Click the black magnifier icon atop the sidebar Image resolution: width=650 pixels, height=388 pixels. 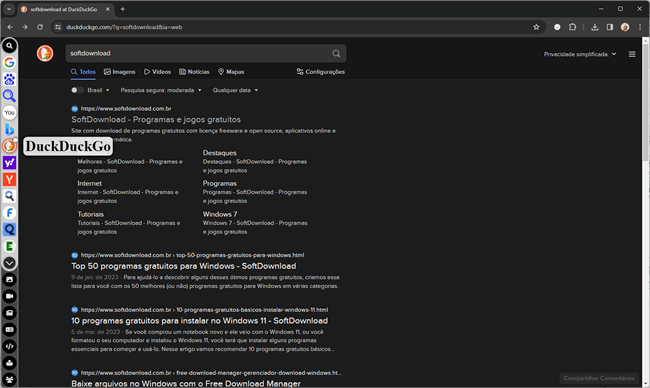click(9, 46)
